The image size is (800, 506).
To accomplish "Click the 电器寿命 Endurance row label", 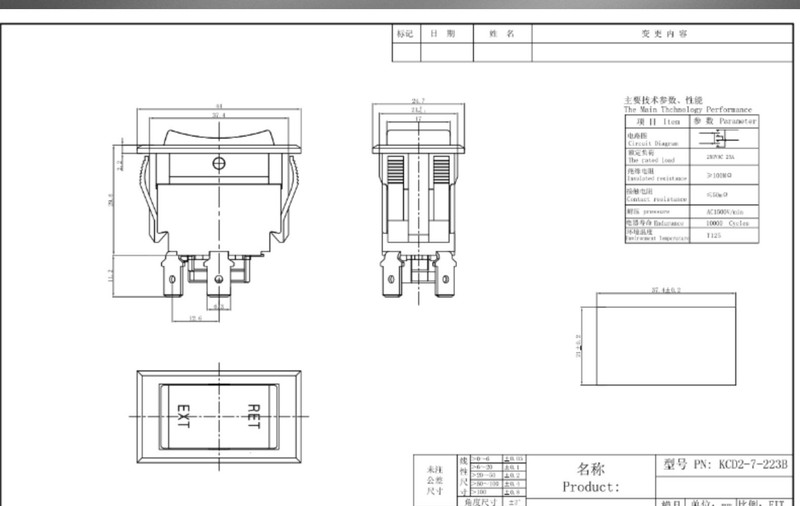I will click(x=655, y=223).
